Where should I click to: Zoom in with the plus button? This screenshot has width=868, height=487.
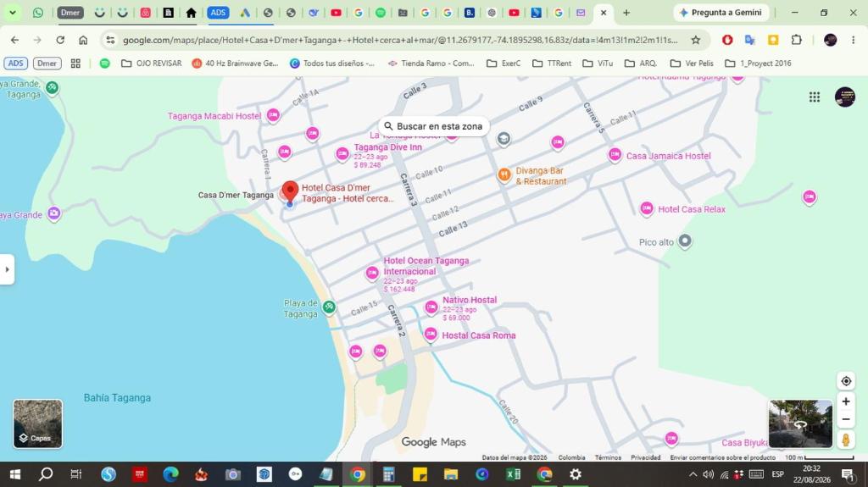coord(846,401)
